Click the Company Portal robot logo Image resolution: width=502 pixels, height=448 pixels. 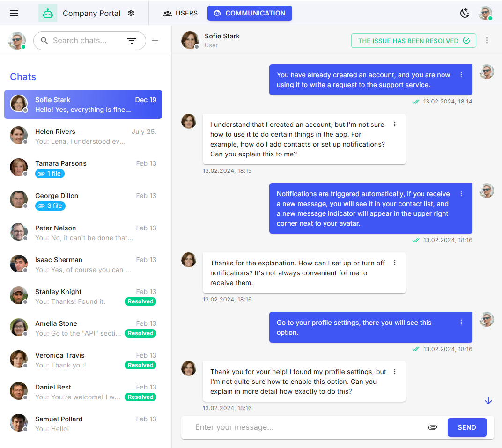(x=48, y=13)
